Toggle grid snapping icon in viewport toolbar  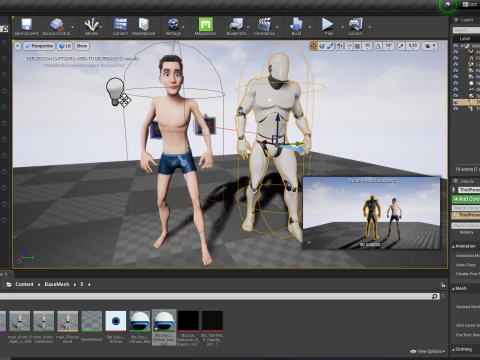pyautogui.click(x=357, y=46)
